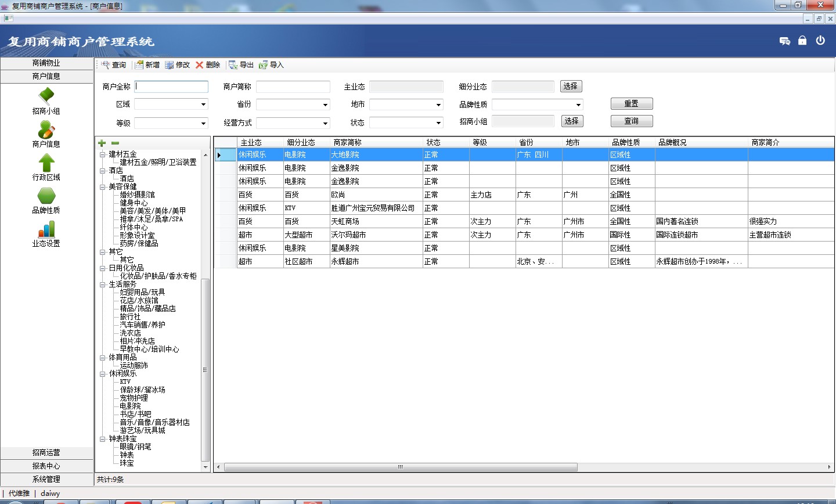Viewport: 836px width, 504px height.
Task: Select the 旅行社 tree item
Action: [x=130, y=317]
